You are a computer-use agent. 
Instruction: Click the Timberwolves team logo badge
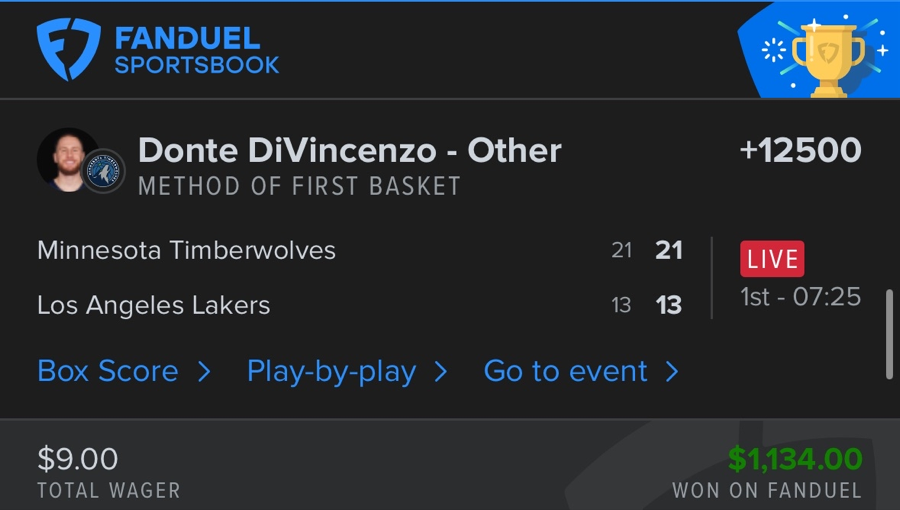[x=103, y=172]
